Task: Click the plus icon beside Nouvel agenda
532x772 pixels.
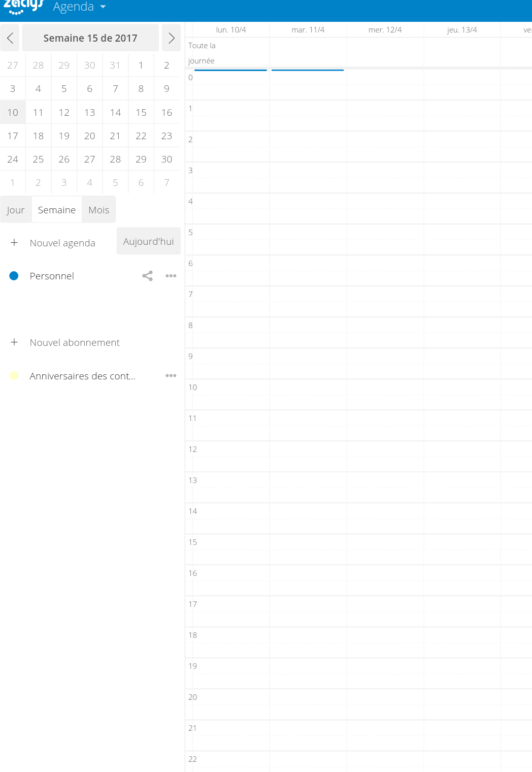Action: [14, 243]
